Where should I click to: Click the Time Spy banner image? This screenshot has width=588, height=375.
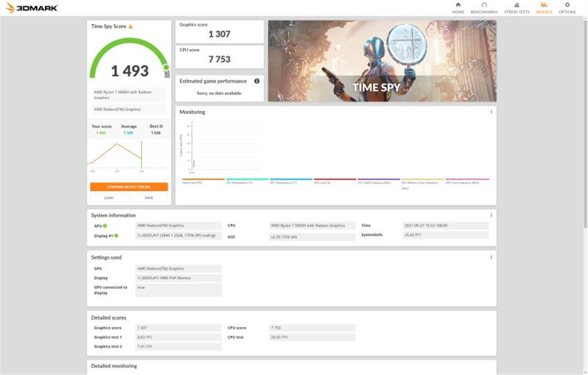point(382,61)
